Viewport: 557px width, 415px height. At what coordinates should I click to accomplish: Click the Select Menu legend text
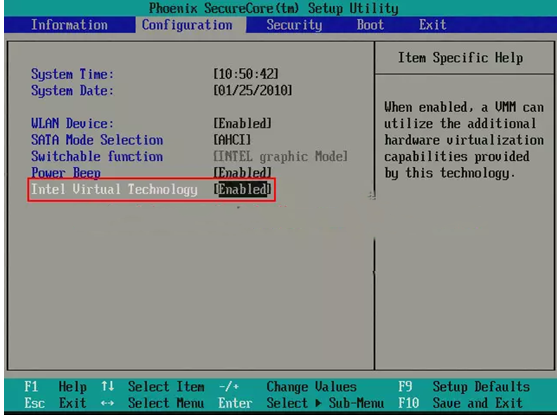(166, 403)
